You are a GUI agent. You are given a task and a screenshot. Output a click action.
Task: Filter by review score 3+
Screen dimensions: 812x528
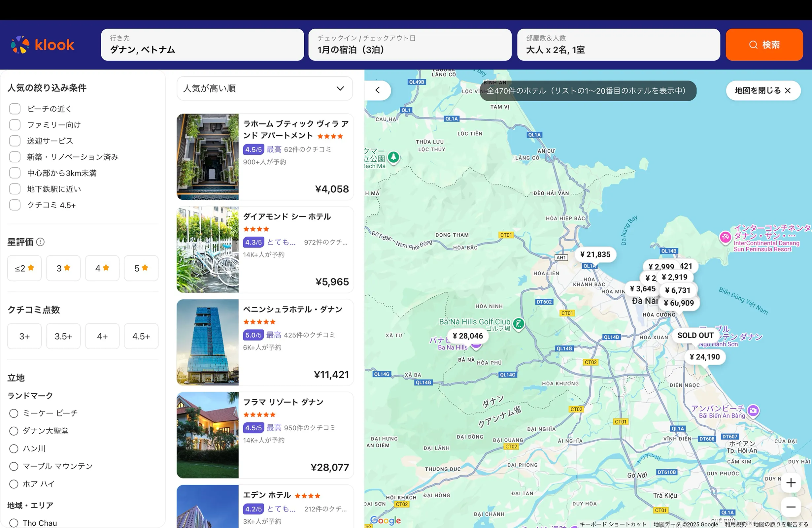(x=24, y=336)
